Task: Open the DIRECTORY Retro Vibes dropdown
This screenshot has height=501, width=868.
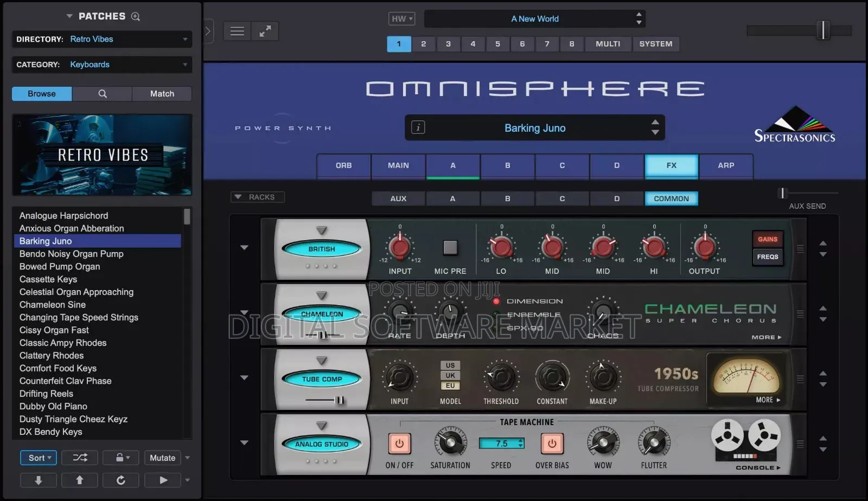Action: (102, 39)
